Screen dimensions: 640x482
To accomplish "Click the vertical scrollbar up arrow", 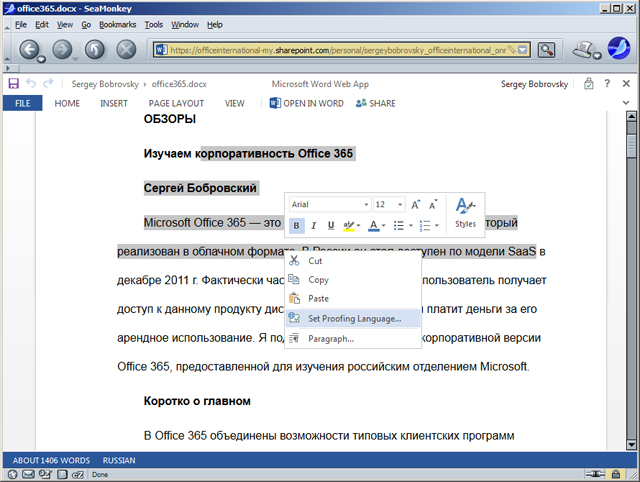I will pos(631,117).
